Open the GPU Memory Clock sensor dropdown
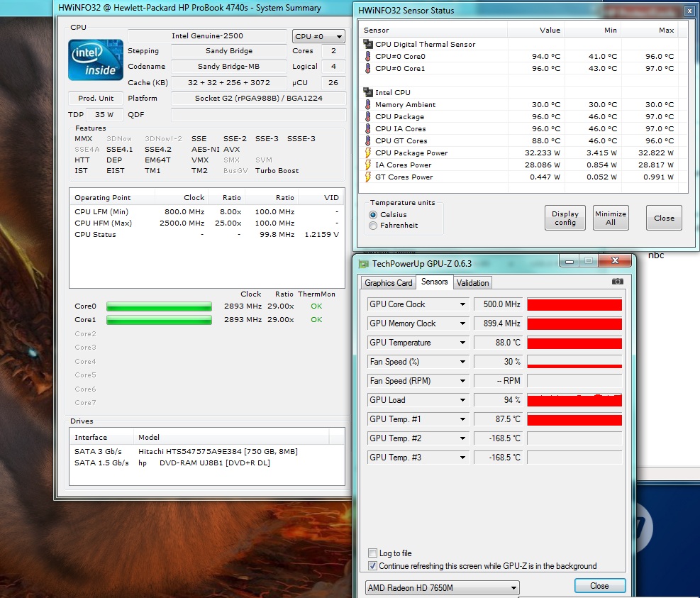 (462, 323)
